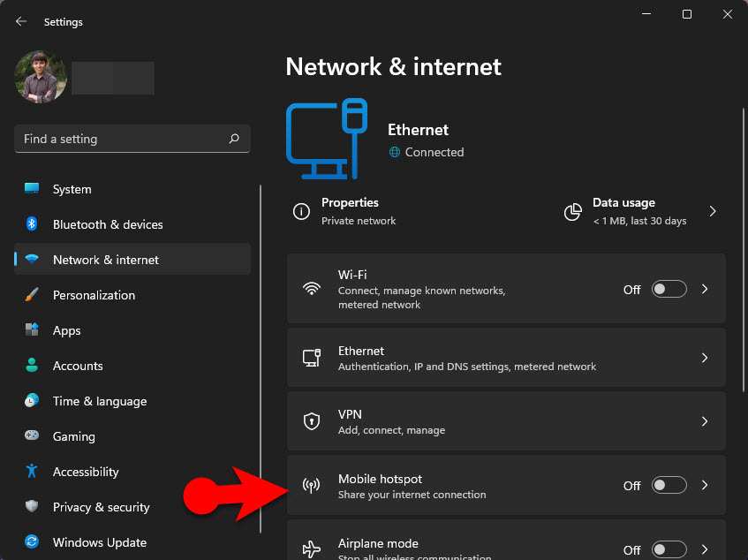This screenshot has width=748, height=560.
Task: Click the Bluetooth icon in sidebar
Action: (32, 223)
